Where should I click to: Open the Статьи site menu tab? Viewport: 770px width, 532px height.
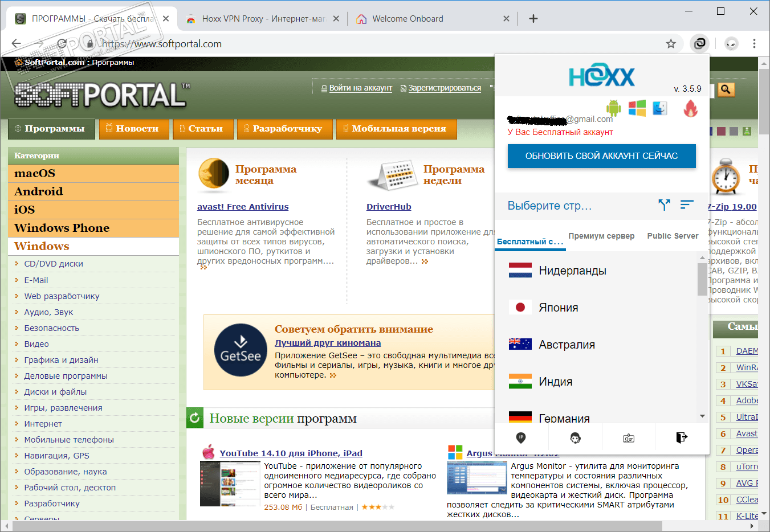(x=203, y=129)
